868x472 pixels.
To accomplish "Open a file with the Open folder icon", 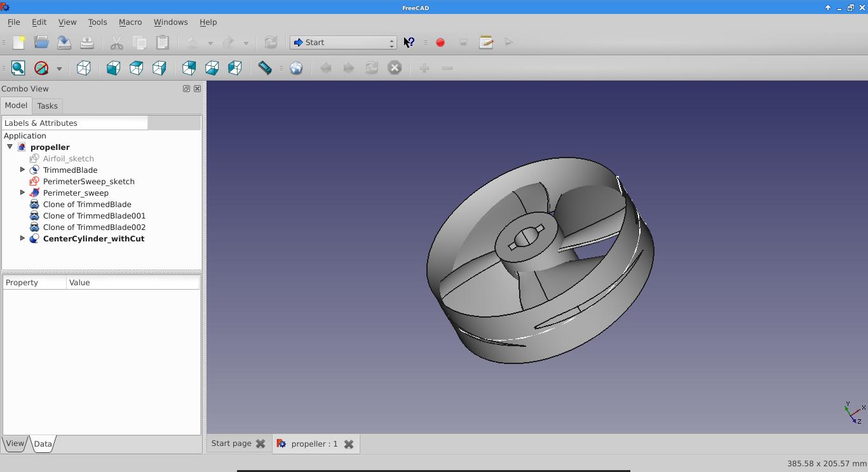I will (x=41, y=43).
